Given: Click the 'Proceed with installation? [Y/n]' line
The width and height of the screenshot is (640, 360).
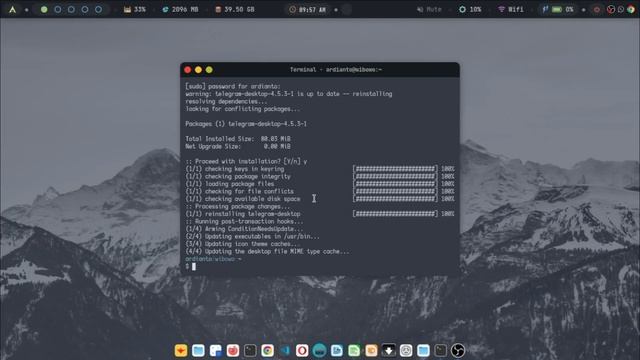Looking at the screenshot, I should coord(246,161).
